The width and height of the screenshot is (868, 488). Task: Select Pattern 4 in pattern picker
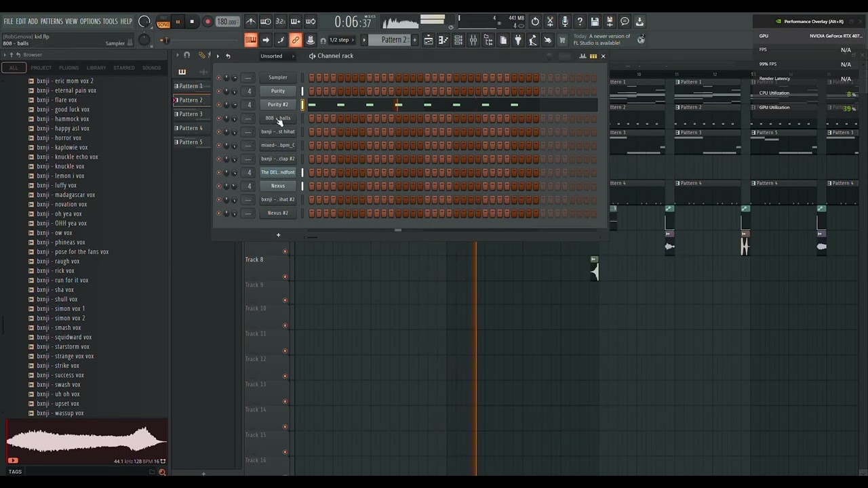[190, 128]
